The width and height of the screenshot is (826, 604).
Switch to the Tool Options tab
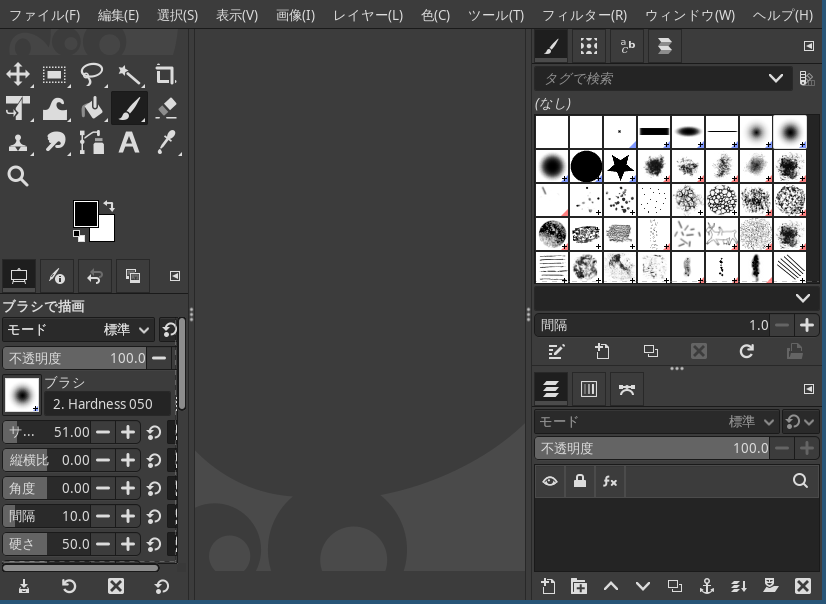[19, 275]
